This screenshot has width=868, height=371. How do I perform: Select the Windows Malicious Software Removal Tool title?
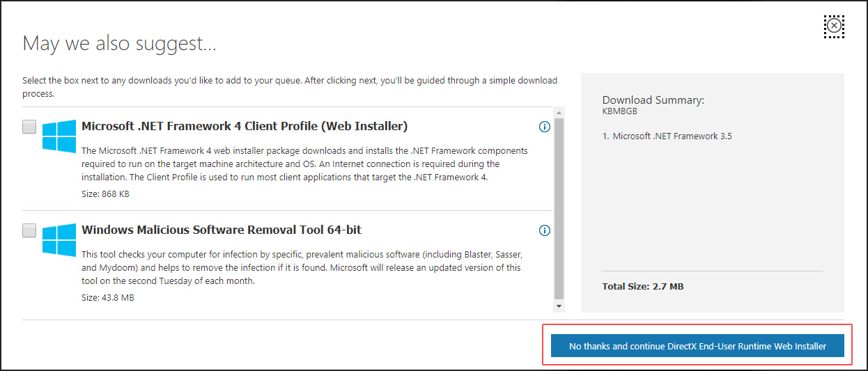pyautogui.click(x=222, y=230)
